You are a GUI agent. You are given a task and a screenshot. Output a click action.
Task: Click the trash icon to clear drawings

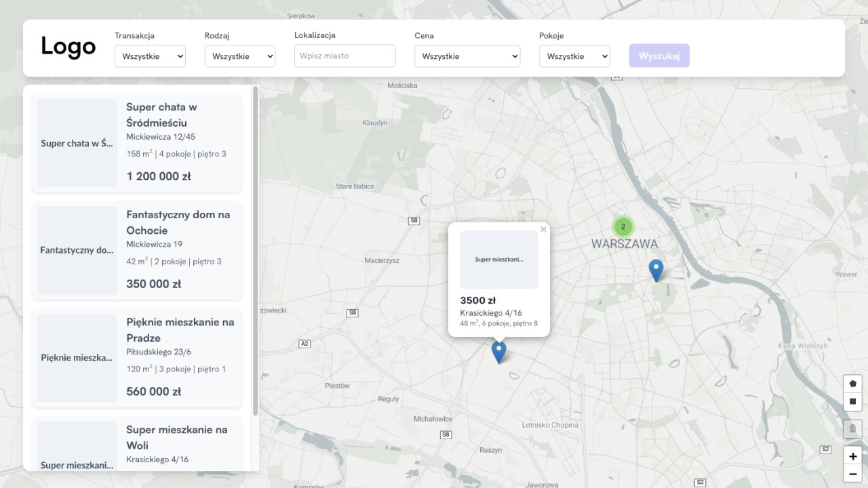(x=852, y=428)
